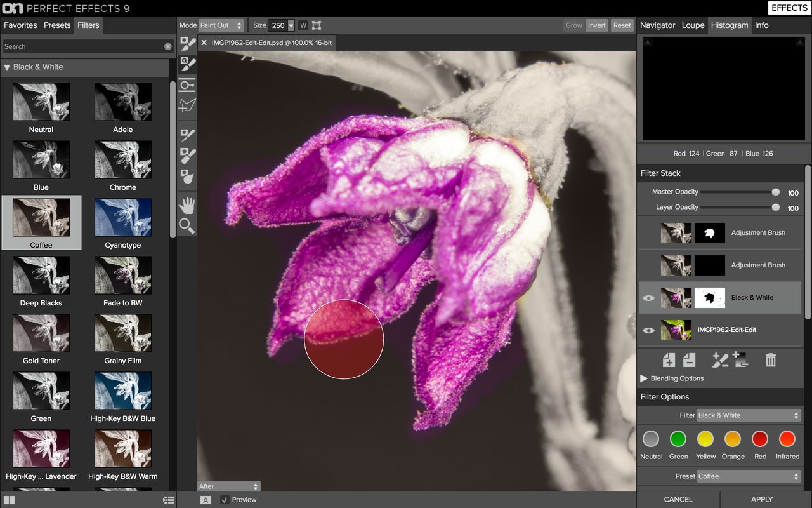
Task: Toggle the right histogram clipping triangle
Action: 799,42
